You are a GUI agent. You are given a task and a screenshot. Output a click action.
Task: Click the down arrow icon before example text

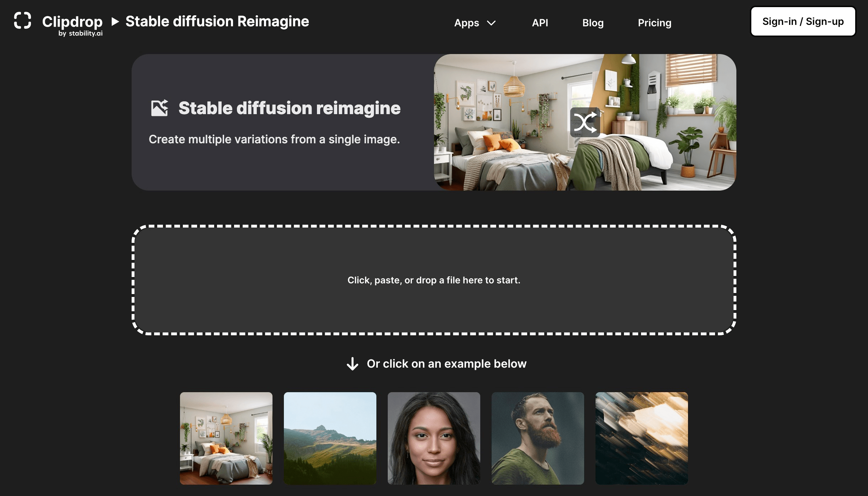click(x=352, y=363)
